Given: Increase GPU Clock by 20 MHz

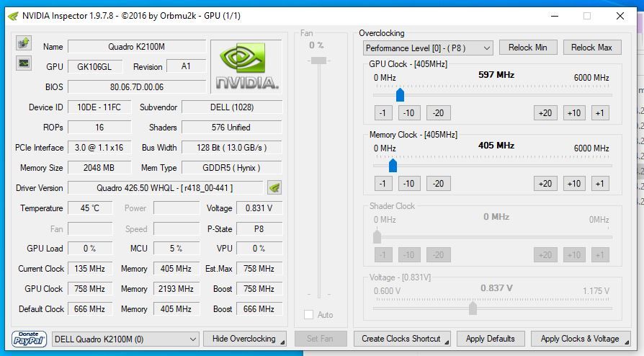Looking at the screenshot, I should 545,113.
